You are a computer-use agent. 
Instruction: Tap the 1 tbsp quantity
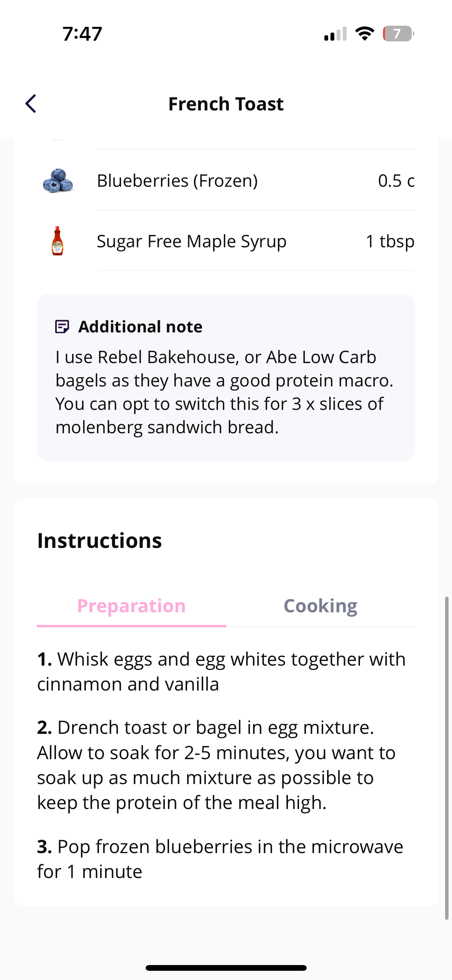[x=390, y=241]
